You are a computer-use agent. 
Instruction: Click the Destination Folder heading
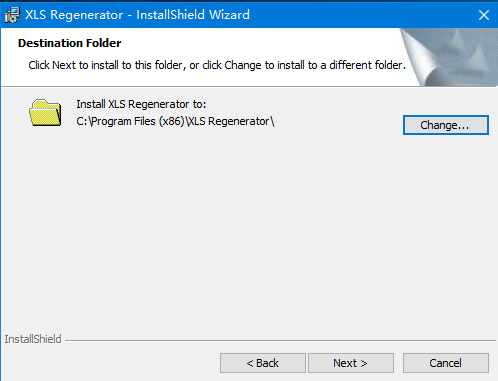pos(69,43)
